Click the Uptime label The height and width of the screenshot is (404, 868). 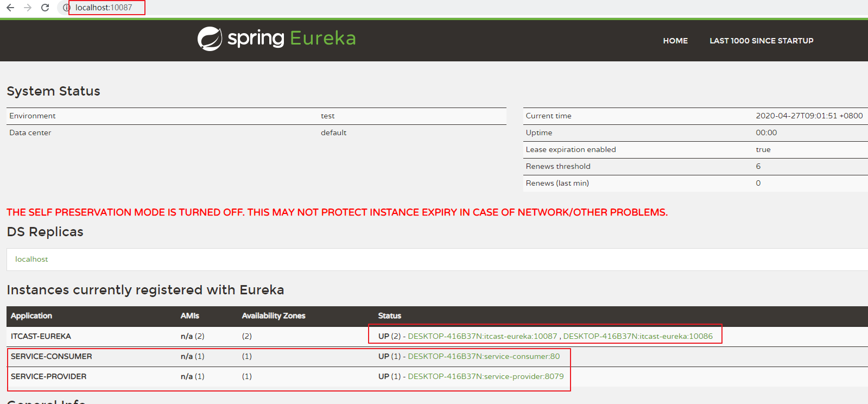coord(539,133)
